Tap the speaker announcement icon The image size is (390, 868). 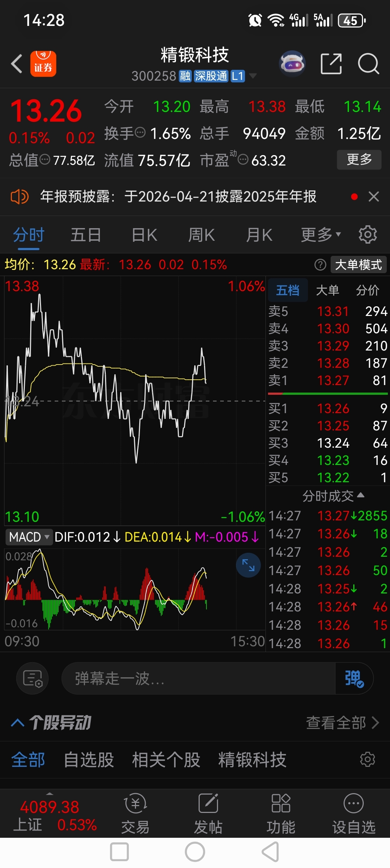[x=19, y=197]
